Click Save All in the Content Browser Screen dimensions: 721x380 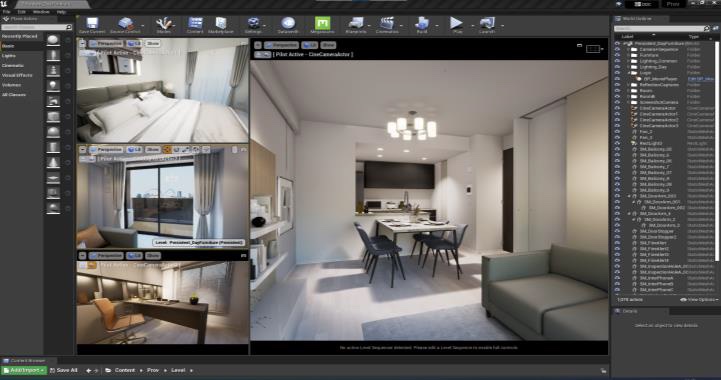pos(64,370)
